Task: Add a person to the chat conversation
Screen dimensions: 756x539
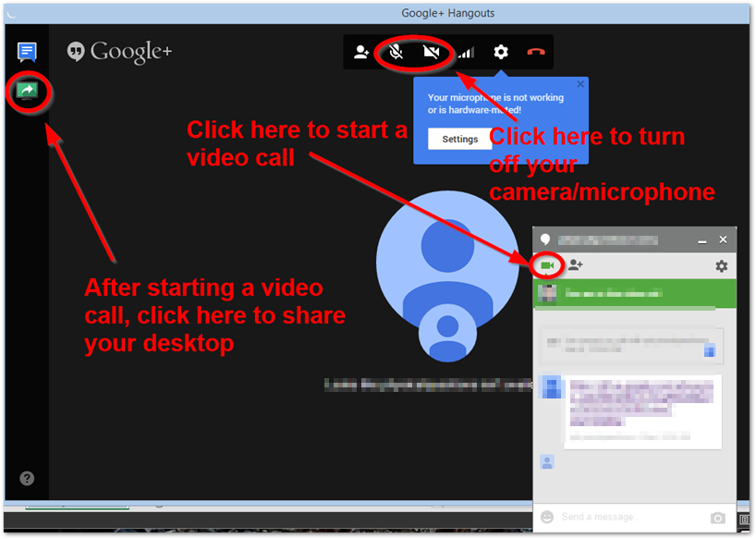Action: point(575,263)
